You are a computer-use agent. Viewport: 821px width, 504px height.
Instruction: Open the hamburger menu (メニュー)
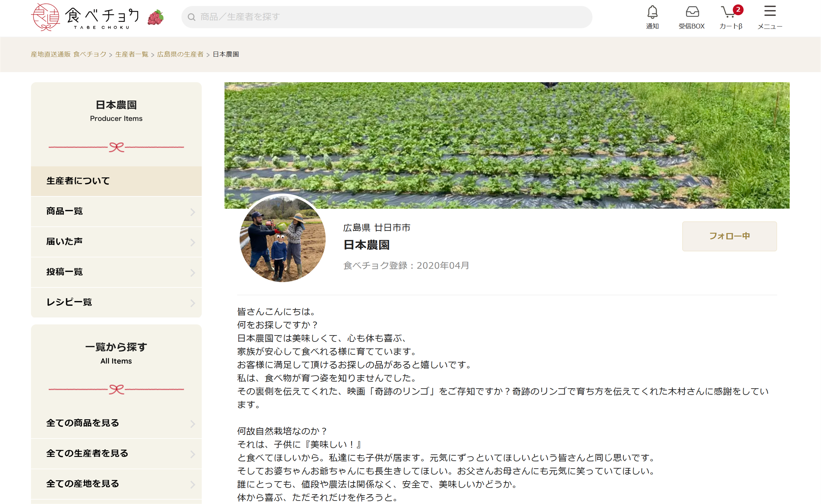[770, 17]
